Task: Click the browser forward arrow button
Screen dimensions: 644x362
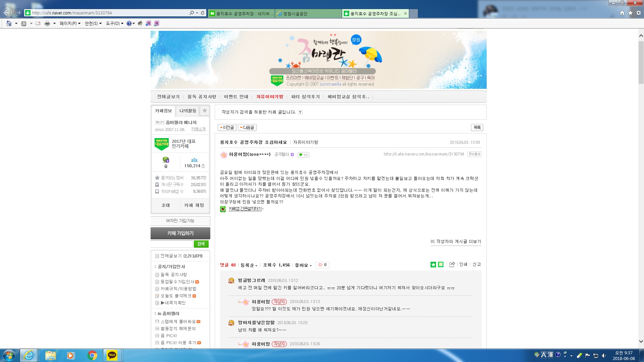Action: pyautogui.click(x=18, y=13)
